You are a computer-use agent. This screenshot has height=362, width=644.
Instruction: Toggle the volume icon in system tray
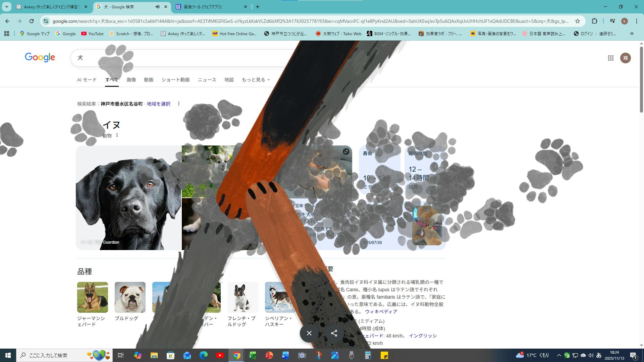pyautogui.click(x=591, y=355)
